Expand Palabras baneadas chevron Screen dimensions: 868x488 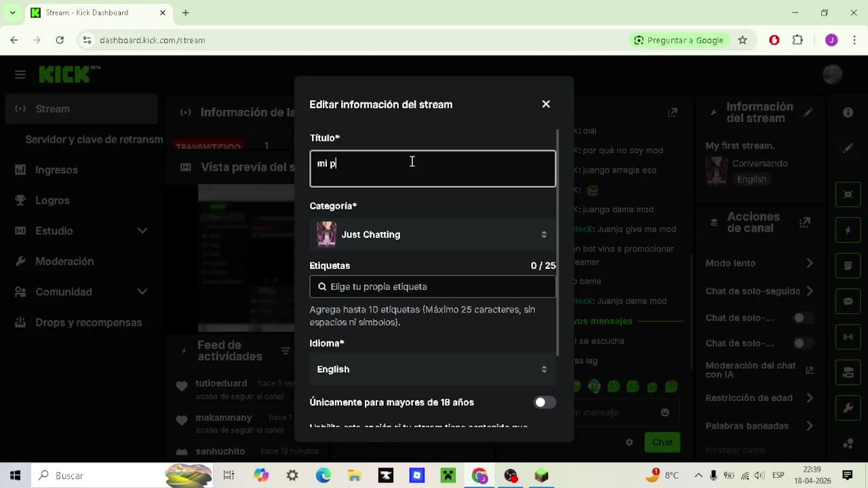click(810, 426)
